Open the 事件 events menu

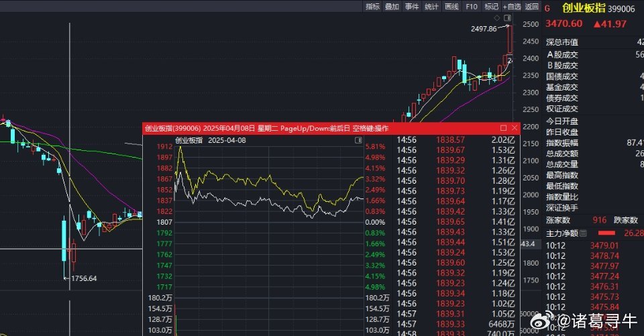click(411, 6)
